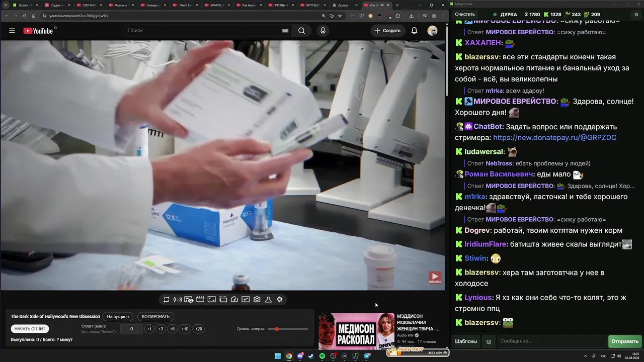
Task: Switch to the 'БРАТИШ' browser tab
Action: [x=217, y=5]
